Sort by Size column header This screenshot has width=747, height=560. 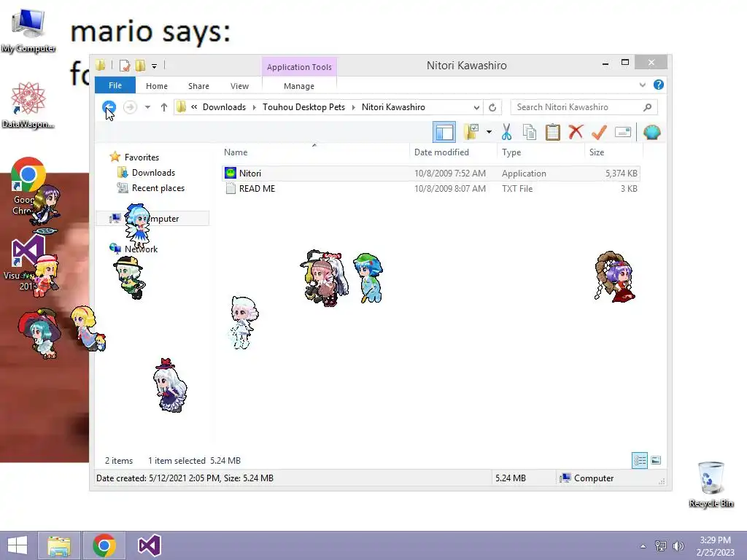[614, 152]
